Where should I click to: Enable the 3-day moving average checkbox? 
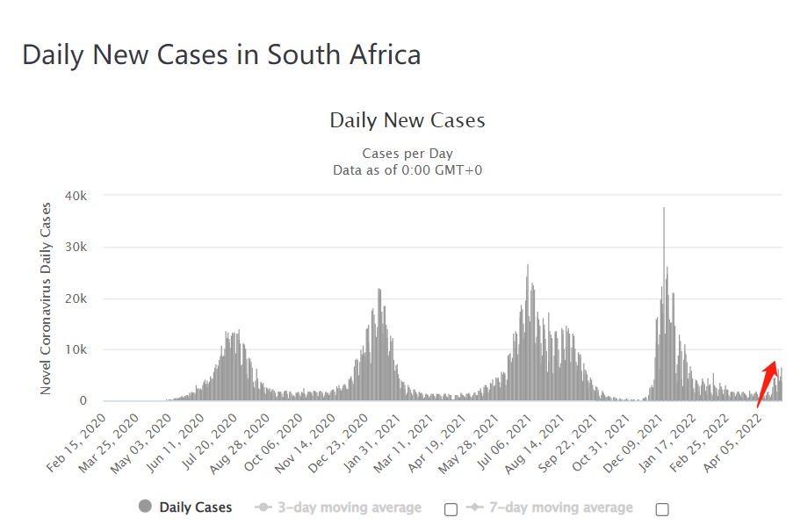451,509
